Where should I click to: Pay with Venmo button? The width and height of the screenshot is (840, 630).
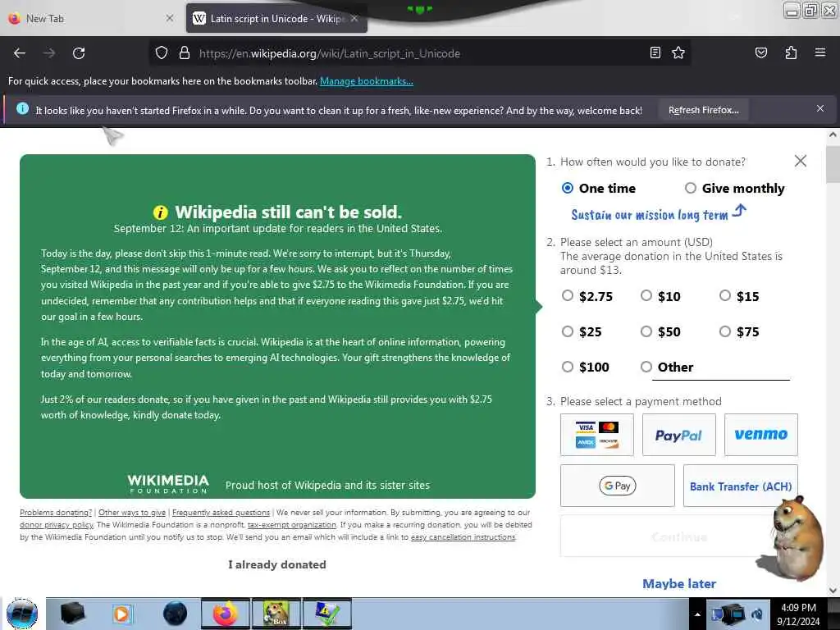[x=760, y=435]
